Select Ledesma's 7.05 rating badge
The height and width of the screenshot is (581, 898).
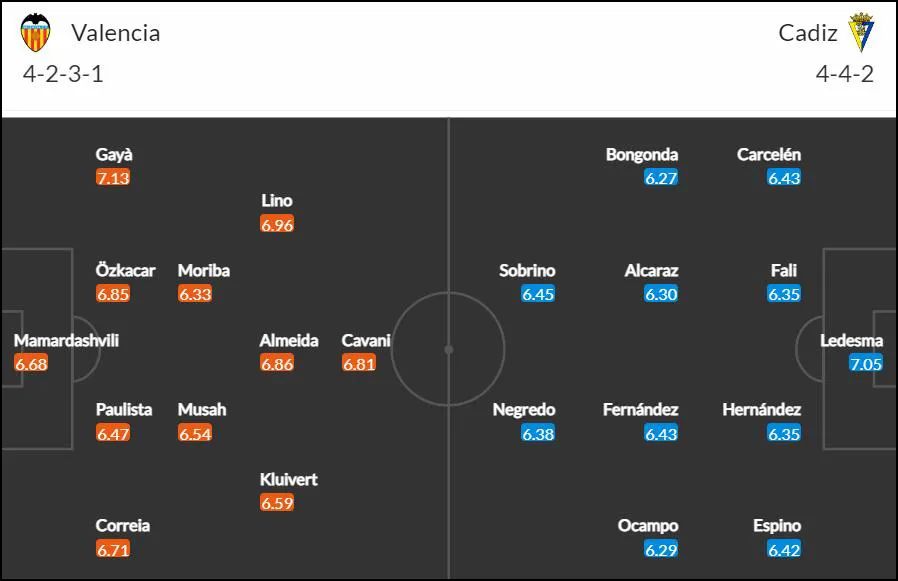click(x=866, y=363)
